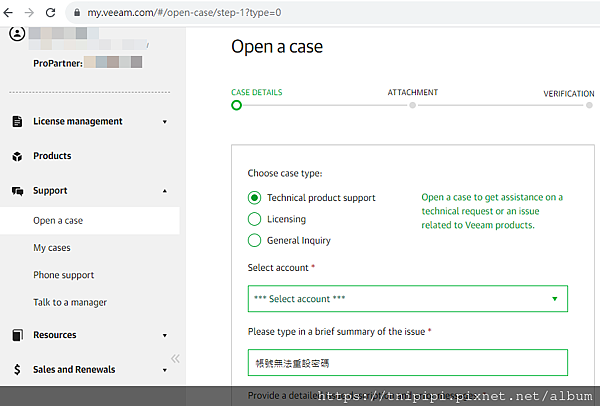Click the padlock site info icon
The width and height of the screenshot is (600, 406).
[77, 13]
